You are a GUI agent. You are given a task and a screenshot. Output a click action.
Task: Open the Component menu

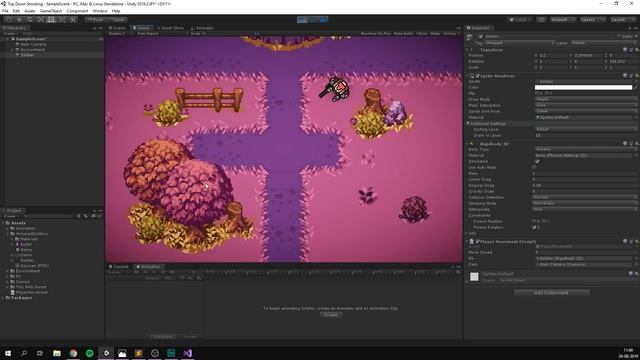coord(77,11)
